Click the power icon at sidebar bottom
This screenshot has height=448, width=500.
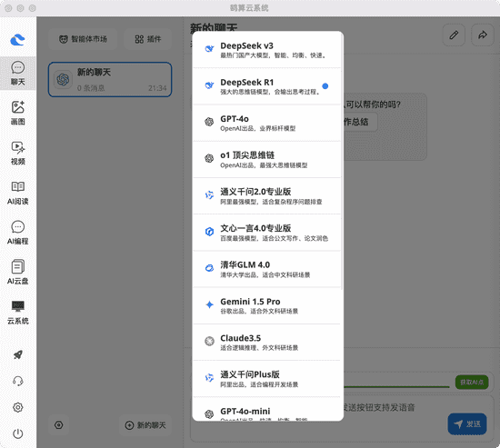[18, 433]
